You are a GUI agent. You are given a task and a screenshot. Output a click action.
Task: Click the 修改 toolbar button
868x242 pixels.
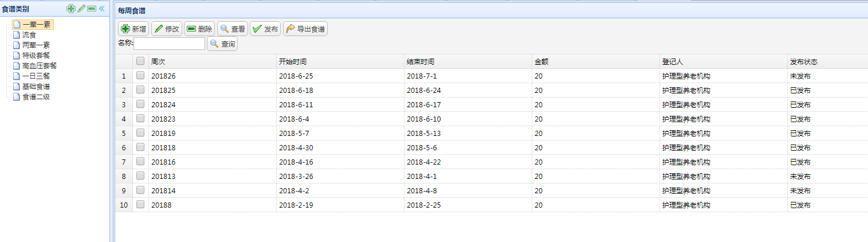(x=166, y=29)
